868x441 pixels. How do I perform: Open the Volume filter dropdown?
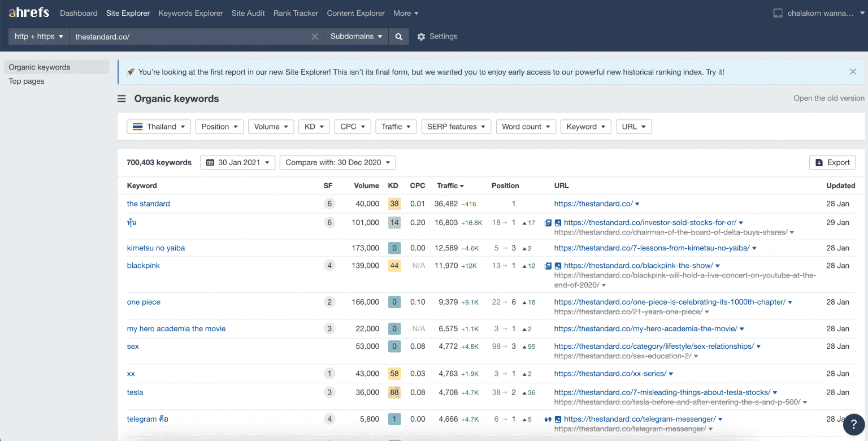tap(271, 127)
